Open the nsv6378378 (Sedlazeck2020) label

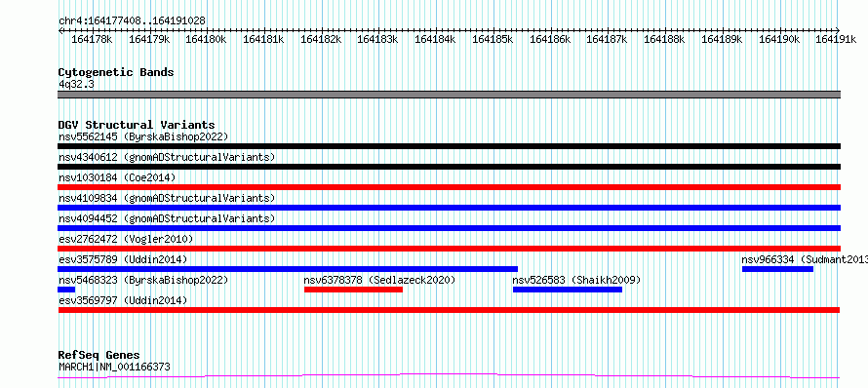pyautogui.click(x=379, y=280)
